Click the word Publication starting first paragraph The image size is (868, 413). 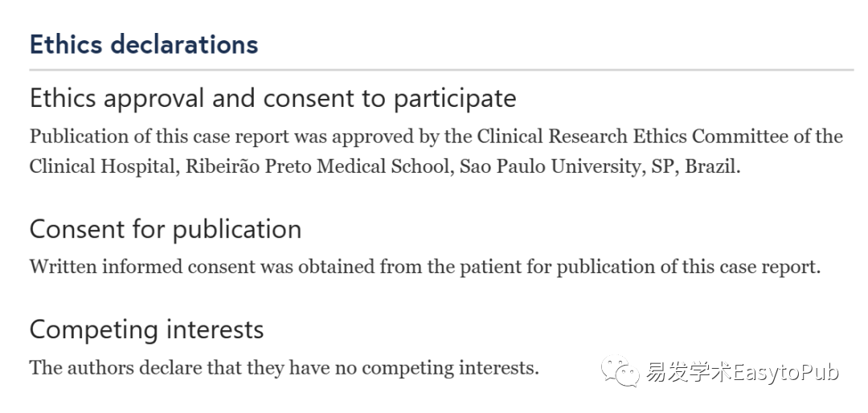coord(79,137)
